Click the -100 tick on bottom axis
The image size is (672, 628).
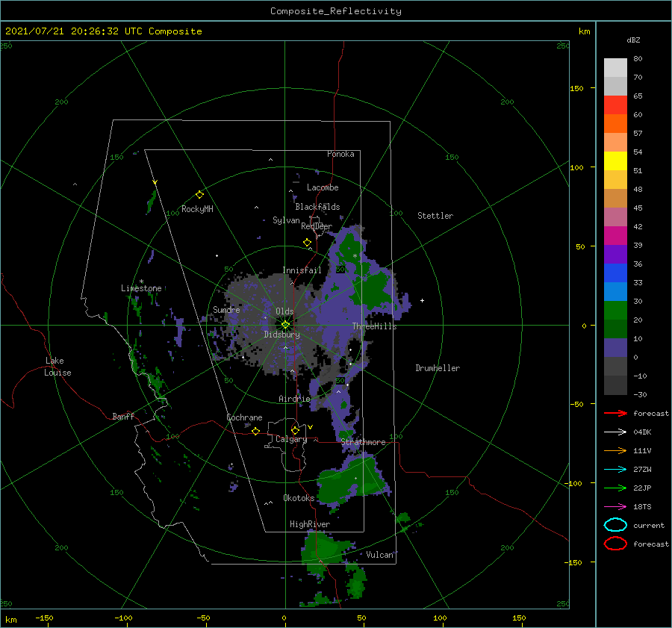pos(124,618)
